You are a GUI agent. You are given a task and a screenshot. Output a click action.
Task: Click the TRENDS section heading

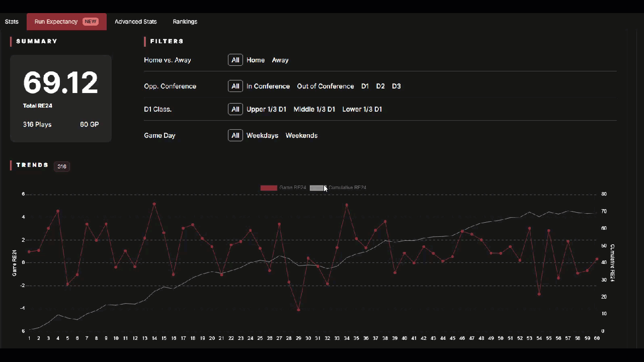pyautogui.click(x=32, y=165)
